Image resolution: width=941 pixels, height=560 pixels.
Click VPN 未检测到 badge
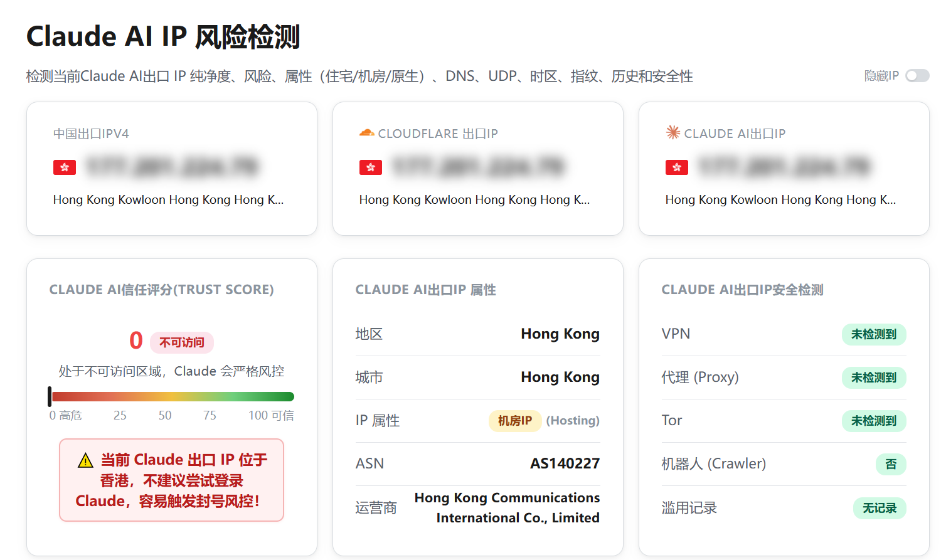coord(874,334)
